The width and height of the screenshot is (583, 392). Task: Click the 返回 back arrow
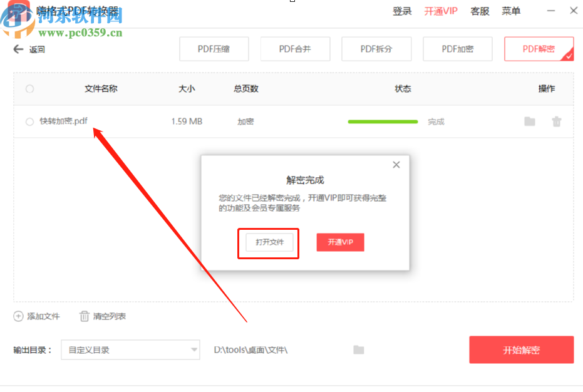click(x=19, y=49)
